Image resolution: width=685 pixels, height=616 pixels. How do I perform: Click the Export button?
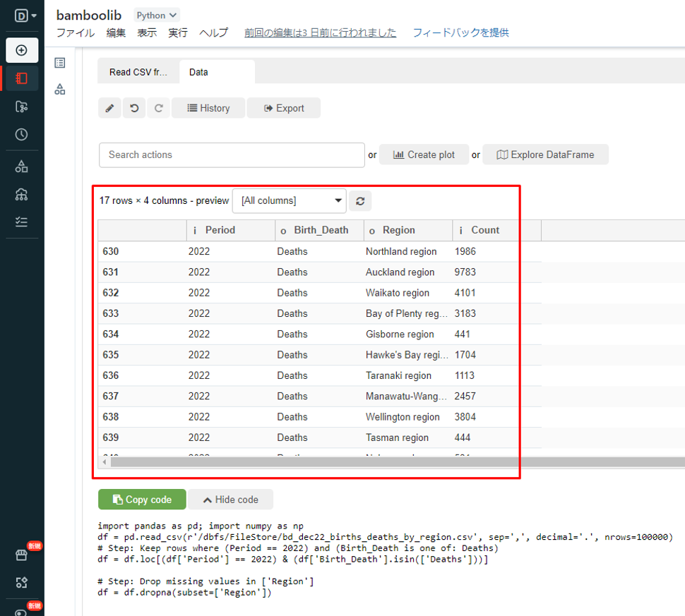pos(284,108)
